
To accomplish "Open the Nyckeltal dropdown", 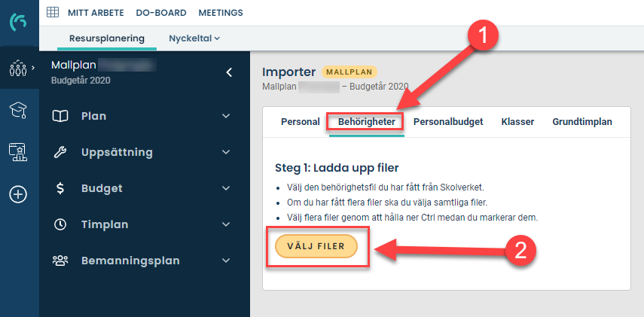I will (194, 38).
